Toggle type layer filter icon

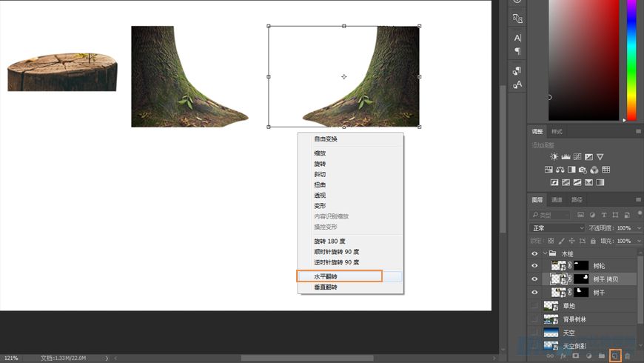coord(604,215)
